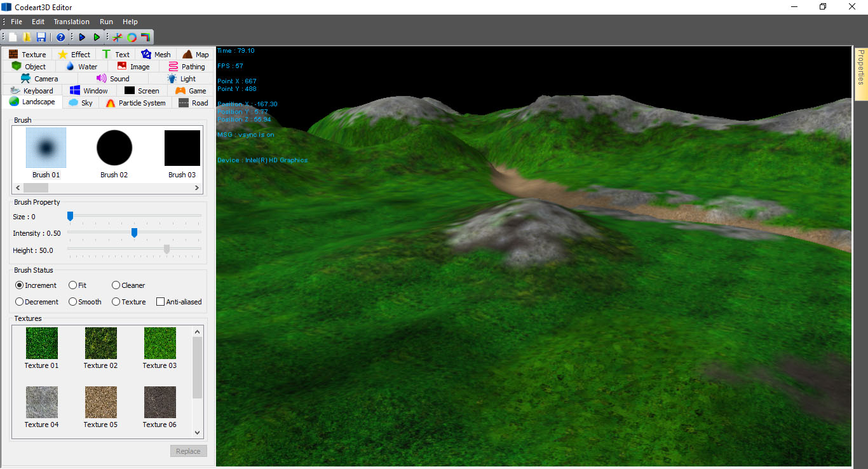The image size is (868, 469).
Task: Switch to the Particle System tab
Action: [x=135, y=103]
